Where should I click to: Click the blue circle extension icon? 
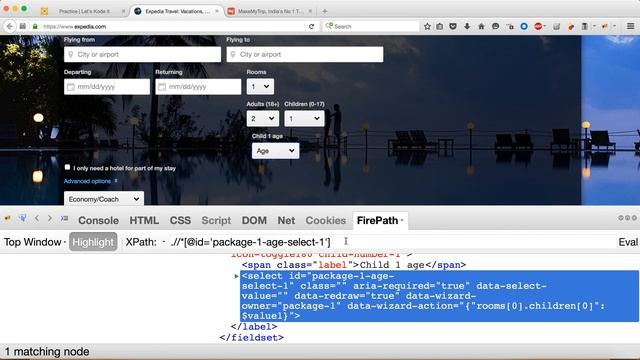click(524, 26)
